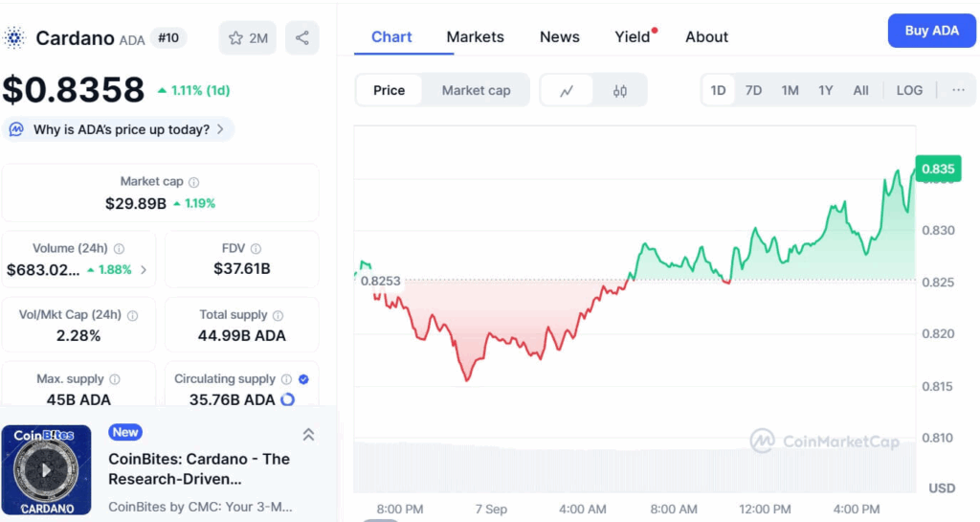Switch to candlestick chart icon

pos(619,91)
